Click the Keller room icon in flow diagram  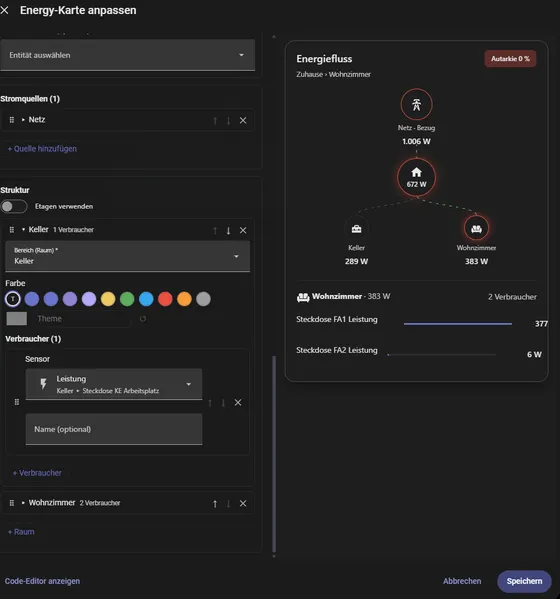356,229
